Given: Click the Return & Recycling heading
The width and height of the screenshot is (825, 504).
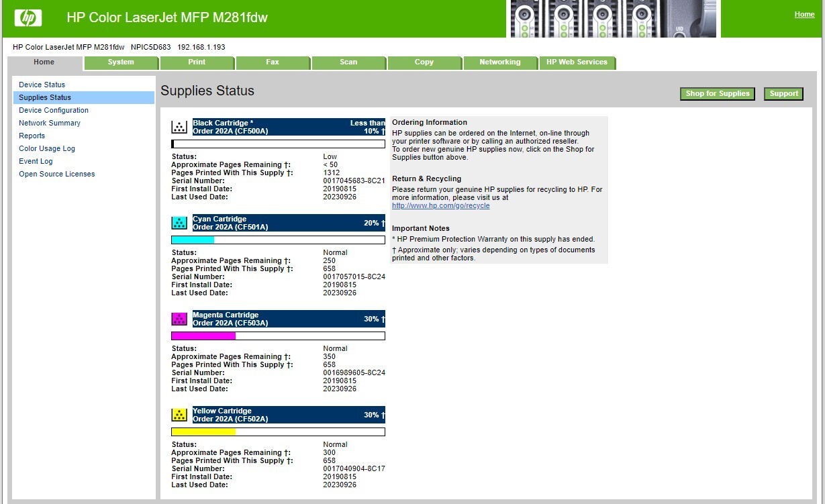Looking at the screenshot, I should point(427,179).
